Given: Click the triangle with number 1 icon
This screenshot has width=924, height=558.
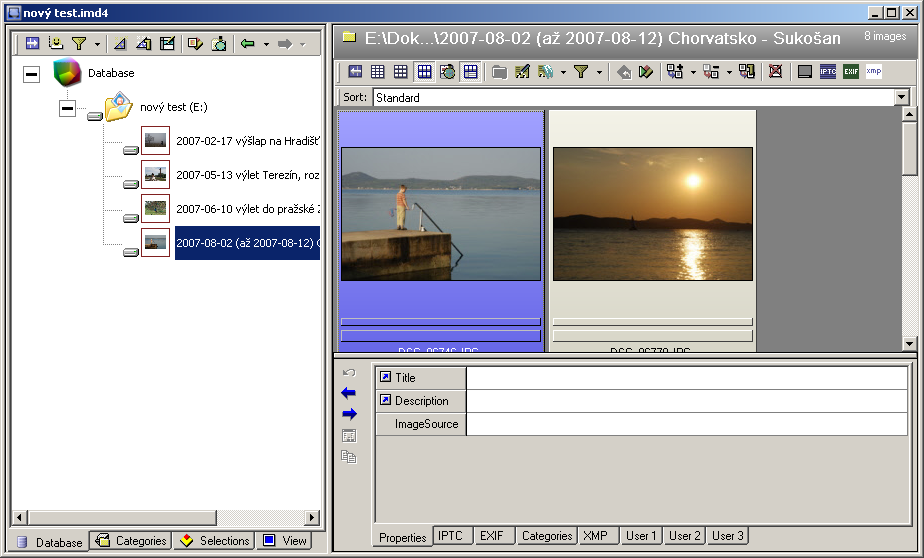Looking at the screenshot, I should (143, 43).
